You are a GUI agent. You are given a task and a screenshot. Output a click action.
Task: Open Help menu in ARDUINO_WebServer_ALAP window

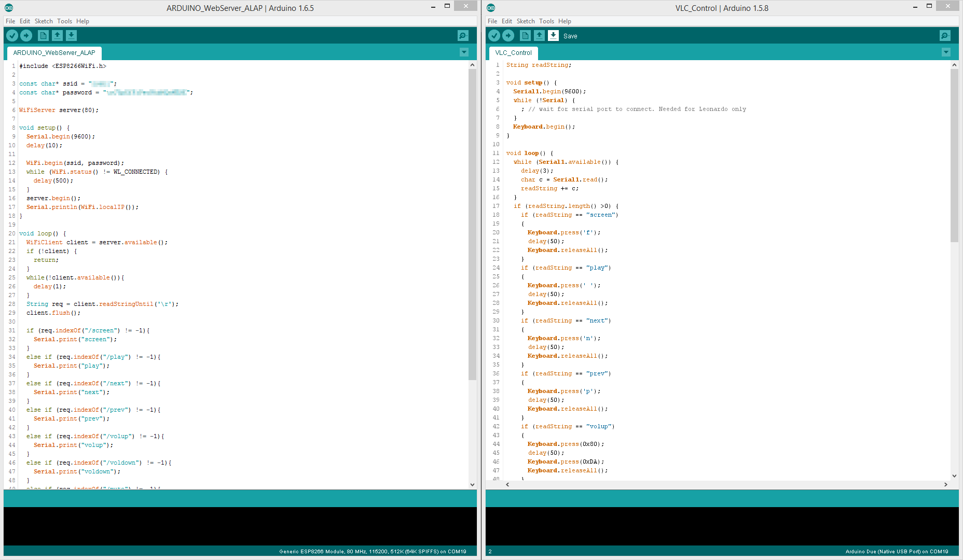pos(82,21)
